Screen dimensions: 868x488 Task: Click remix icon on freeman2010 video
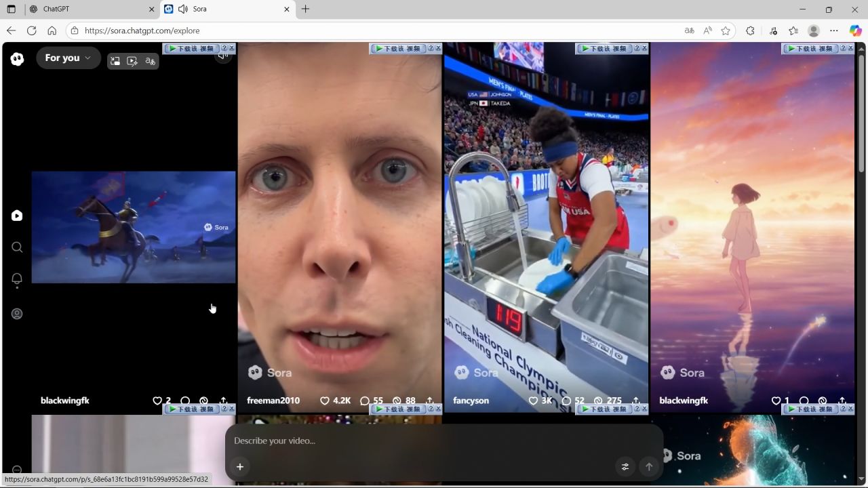pyautogui.click(x=397, y=401)
